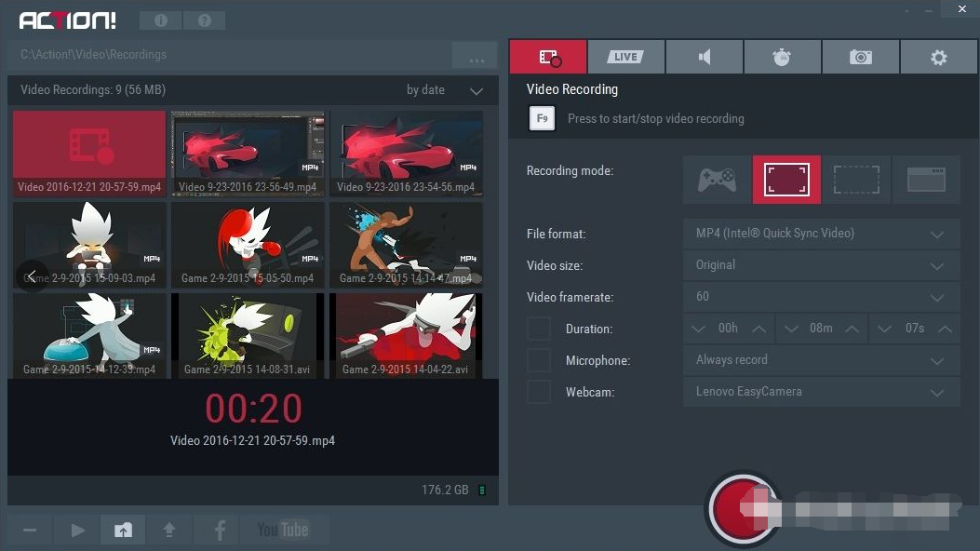Open the Video Recording tab

click(x=548, y=57)
